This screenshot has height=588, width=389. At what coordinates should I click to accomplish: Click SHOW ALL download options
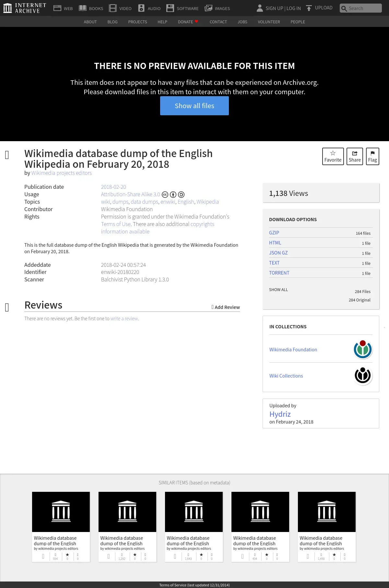click(278, 290)
